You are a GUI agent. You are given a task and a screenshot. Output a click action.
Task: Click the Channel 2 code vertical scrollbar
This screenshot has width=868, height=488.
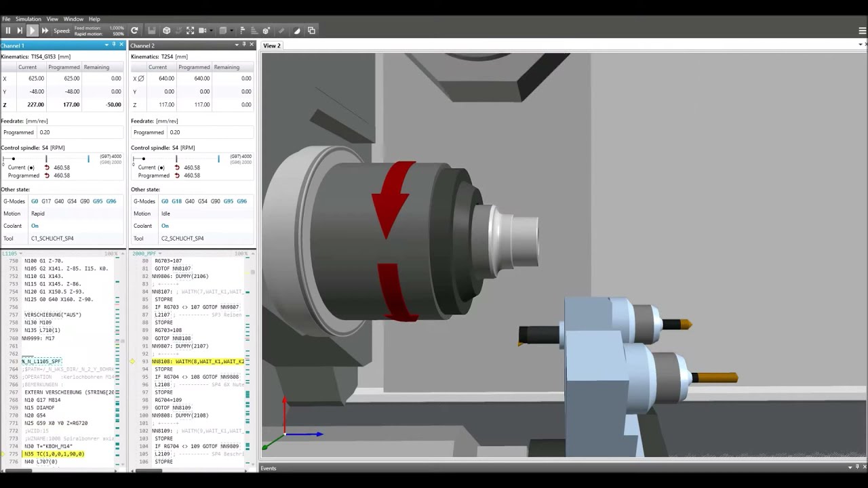[253, 272]
